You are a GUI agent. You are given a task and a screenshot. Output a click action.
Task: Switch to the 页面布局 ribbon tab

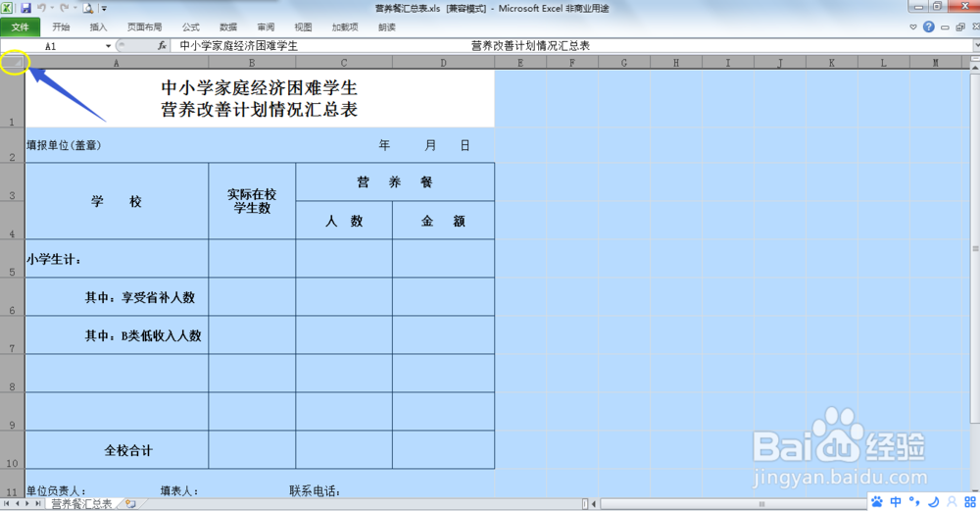(144, 26)
